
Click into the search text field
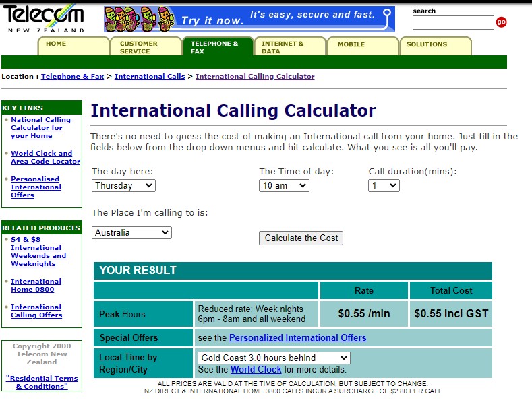453,23
